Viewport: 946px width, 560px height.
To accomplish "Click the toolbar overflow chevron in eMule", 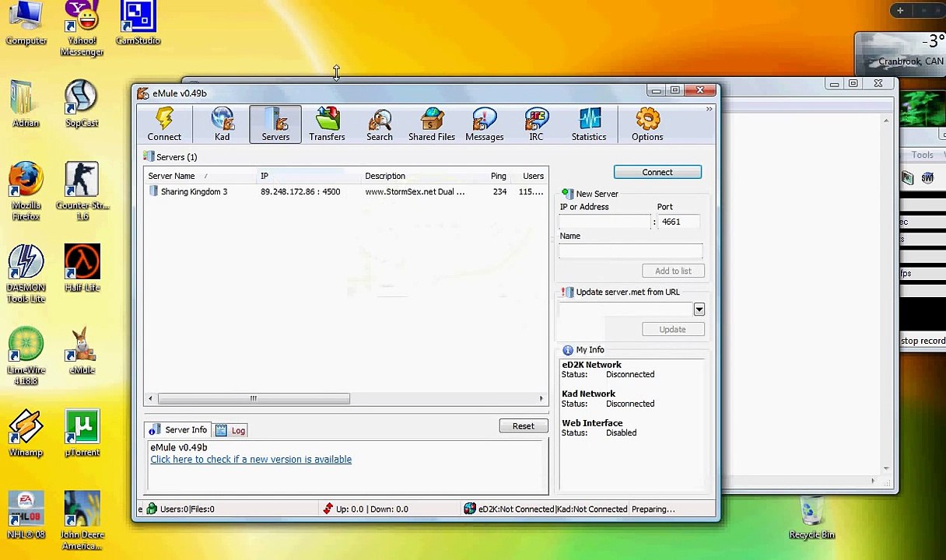I will [709, 110].
